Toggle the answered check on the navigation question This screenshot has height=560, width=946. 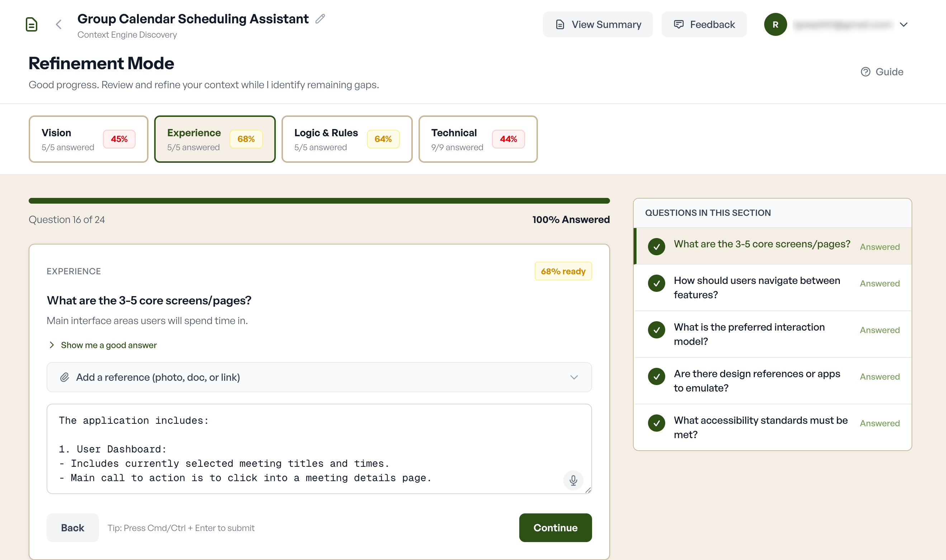pos(657,283)
